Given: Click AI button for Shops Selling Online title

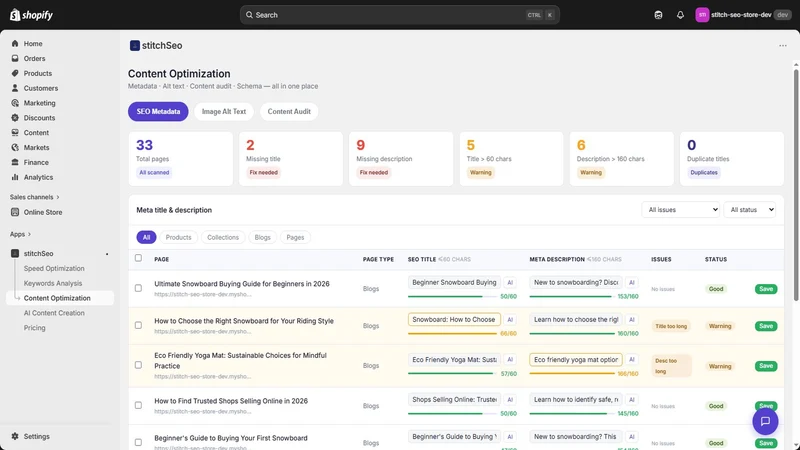Looking at the screenshot, I should coord(510,399).
